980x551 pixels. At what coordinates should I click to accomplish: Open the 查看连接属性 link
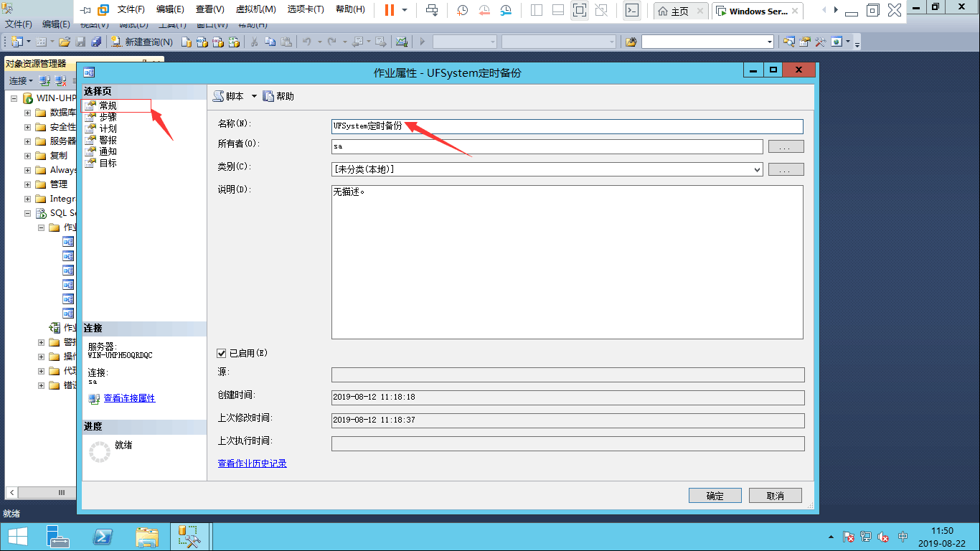click(129, 398)
